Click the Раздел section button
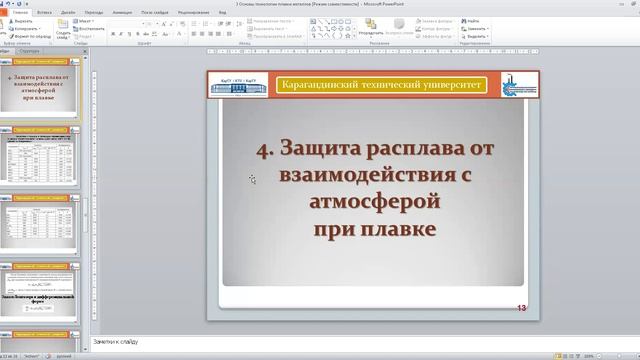The image size is (640, 360). tap(83, 37)
